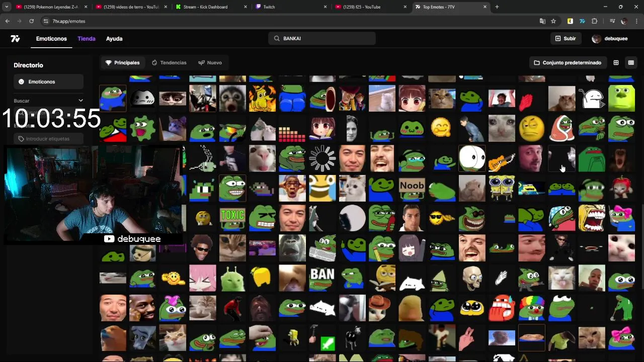
Task: Switch to compact grid view layout
Action: pyautogui.click(x=631, y=63)
